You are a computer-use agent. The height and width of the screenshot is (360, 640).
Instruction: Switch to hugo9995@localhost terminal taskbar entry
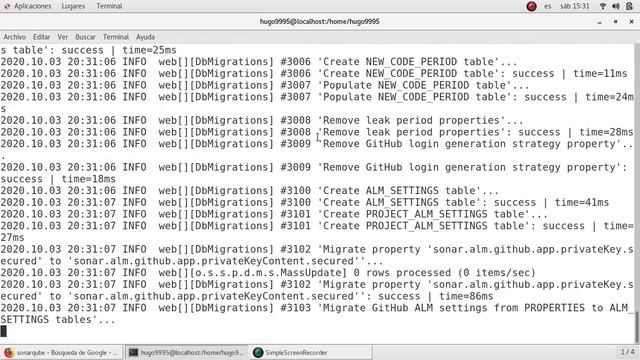coord(186,352)
